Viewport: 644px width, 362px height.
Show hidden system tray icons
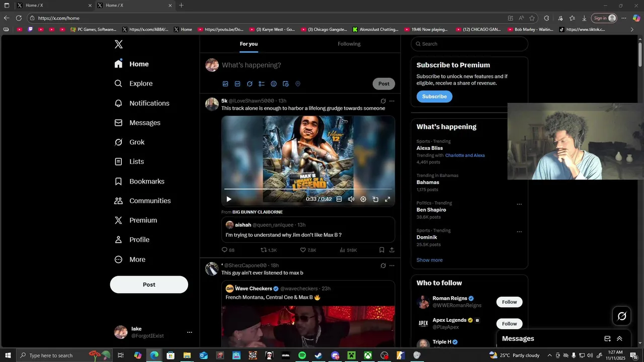pos(549,355)
